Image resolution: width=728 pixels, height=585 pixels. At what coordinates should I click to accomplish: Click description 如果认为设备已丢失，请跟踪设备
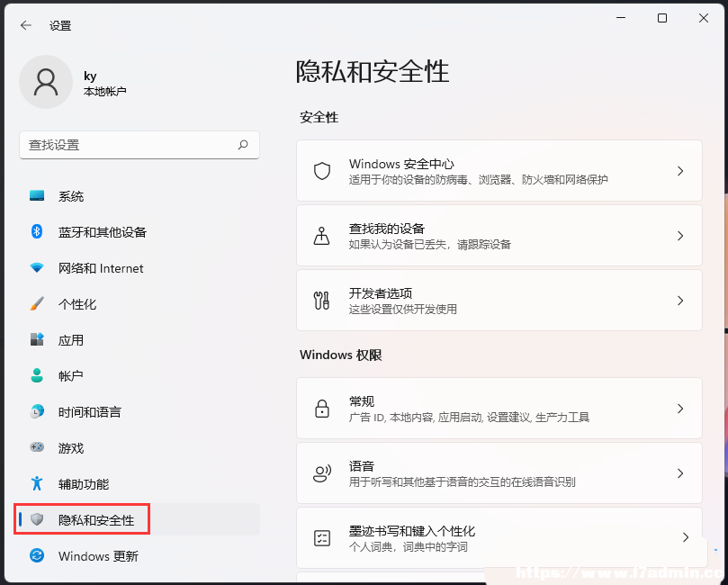click(430, 244)
